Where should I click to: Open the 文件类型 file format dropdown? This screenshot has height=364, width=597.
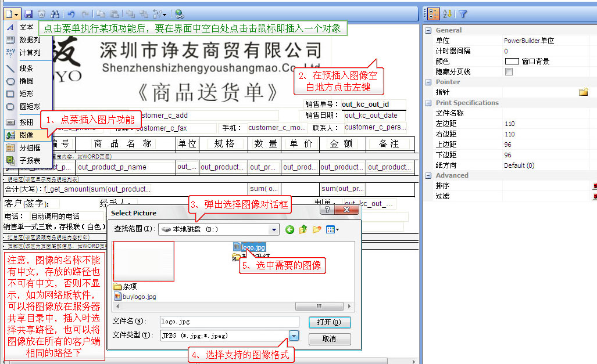(x=294, y=336)
